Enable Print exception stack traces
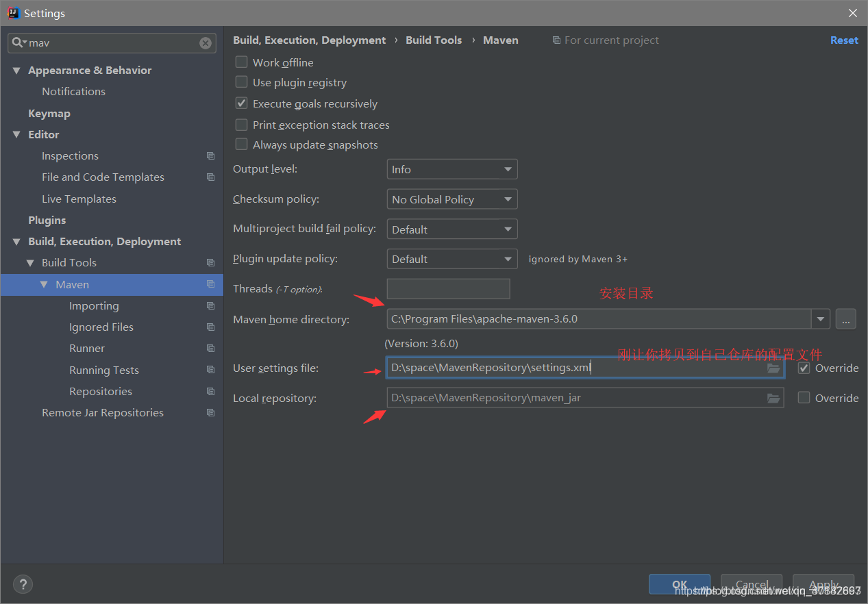The width and height of the screenshot is (868, 604). click(241, 125)
